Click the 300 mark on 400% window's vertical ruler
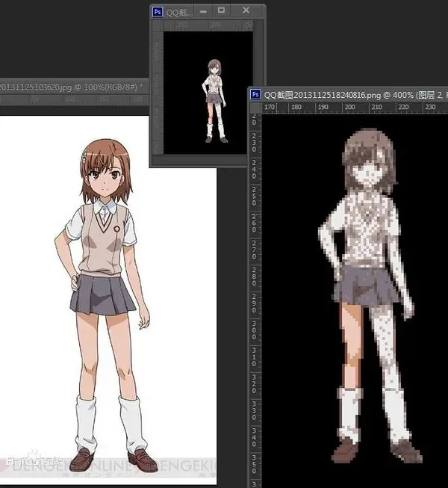This screenshot has height=488, width=448. pyautogui.click(x=254, y=330)
